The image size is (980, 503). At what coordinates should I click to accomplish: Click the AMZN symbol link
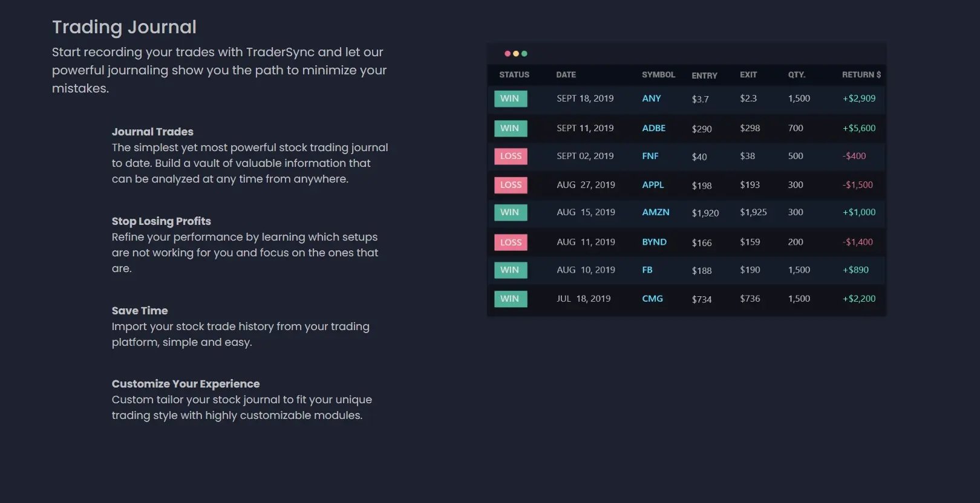coord(656,212)
